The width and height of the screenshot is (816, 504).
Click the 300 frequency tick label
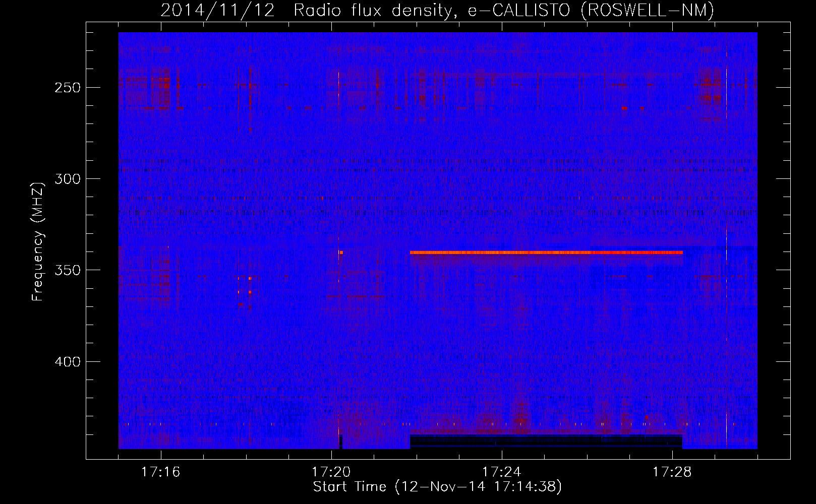[68, 179]
